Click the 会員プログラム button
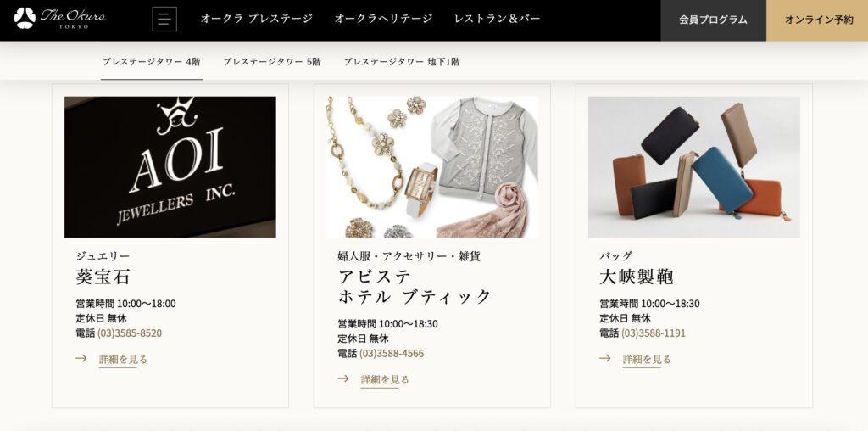868x431 pixels. (713, 20)
